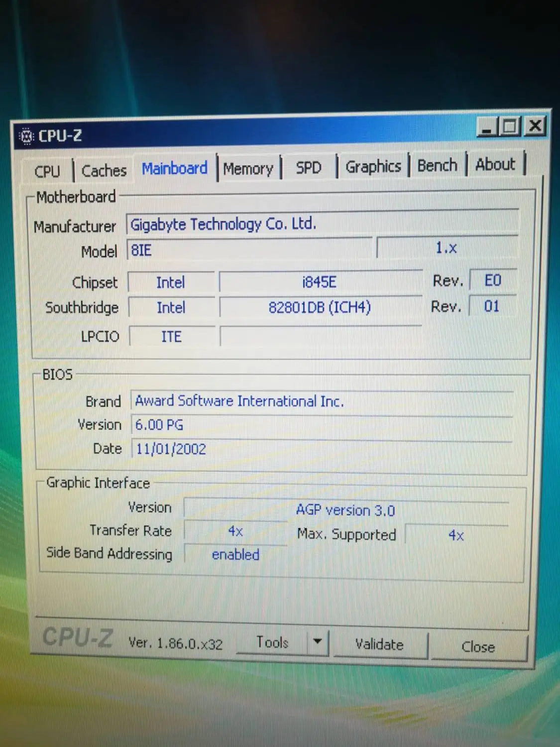560x747 pixels.
Task: Expand the Tools dropdown arrow
Action: coord(318,642)
